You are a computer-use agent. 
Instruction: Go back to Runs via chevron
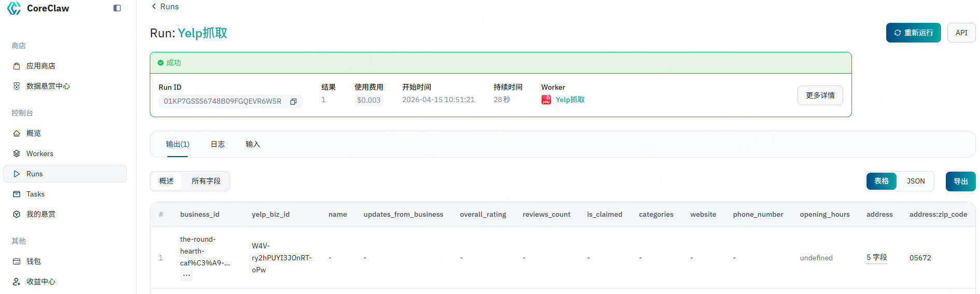(x=154, y=6)
